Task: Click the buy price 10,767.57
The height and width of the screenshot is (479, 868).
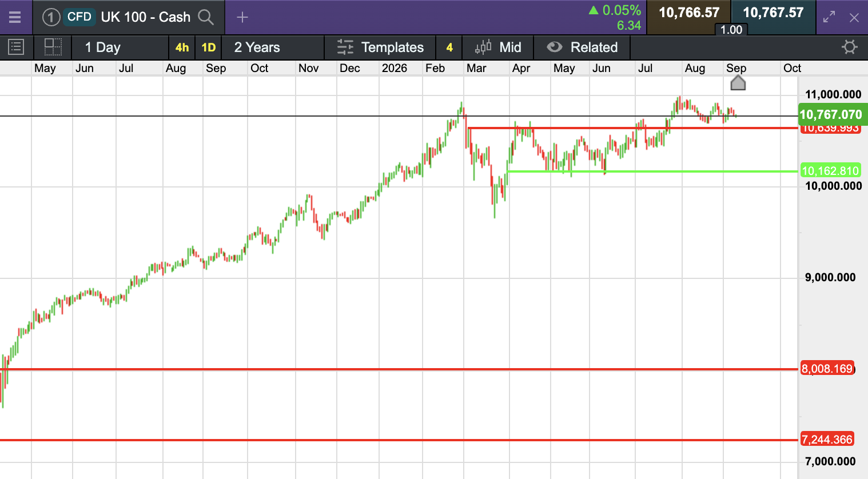Action: pyautogui.click(x=773, y=13)
